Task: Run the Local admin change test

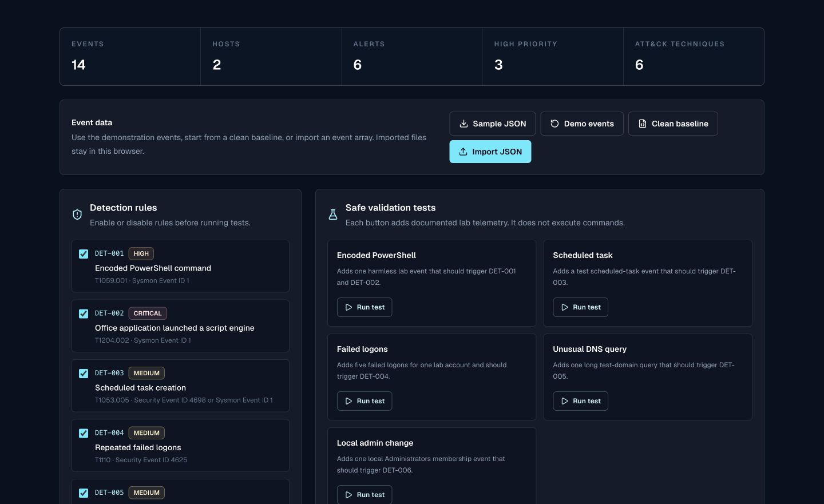Action: 365,495
